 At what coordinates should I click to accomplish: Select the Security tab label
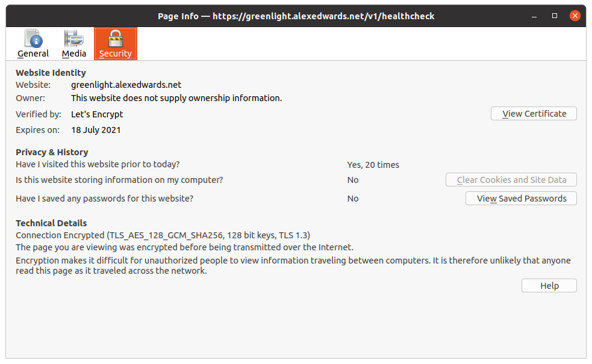[x=115, y=54]
